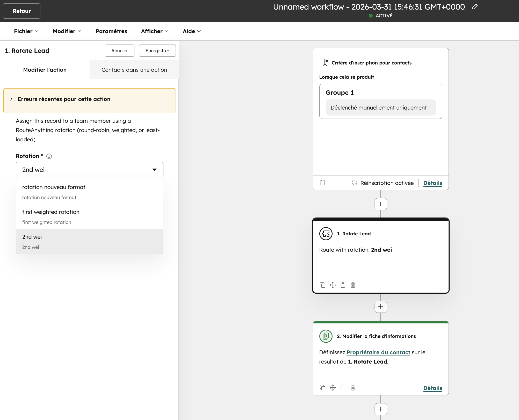This screenshot has height=420, width=519.
Task: Click the Propriétaire du contact link
Action: click(x=378, y=352)
